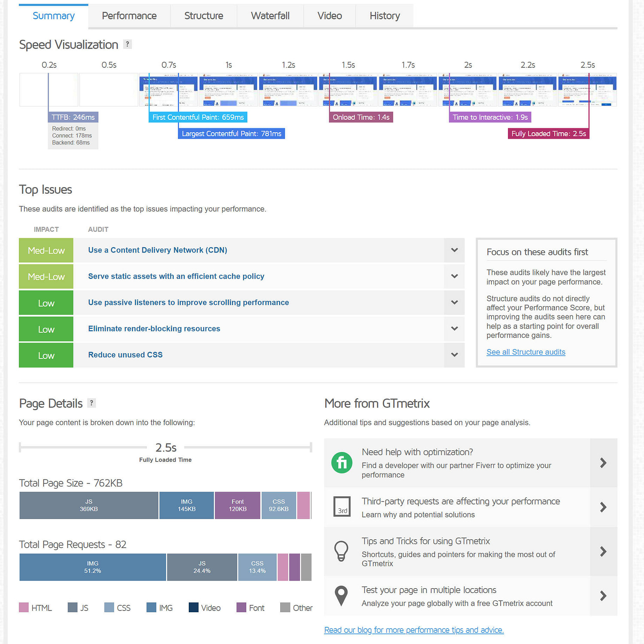Viewport: 644px width, 644px height.
Task: Expand the Eliminate render-blocking resources audit
Action: click(x=454, y=329)
